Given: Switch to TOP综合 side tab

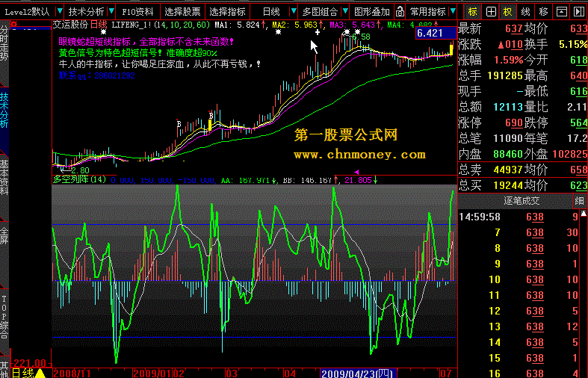Looking at the screenshot, I should coord(4,317).
